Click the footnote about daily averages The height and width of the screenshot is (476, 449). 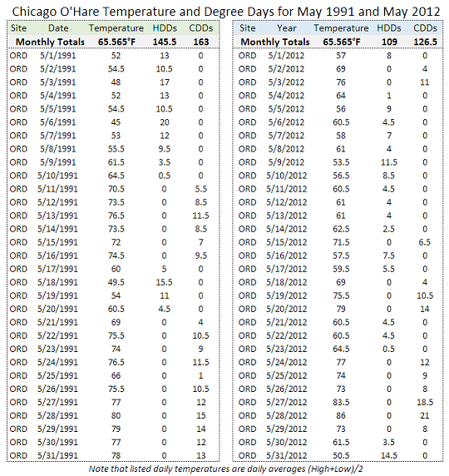point(225,469)
